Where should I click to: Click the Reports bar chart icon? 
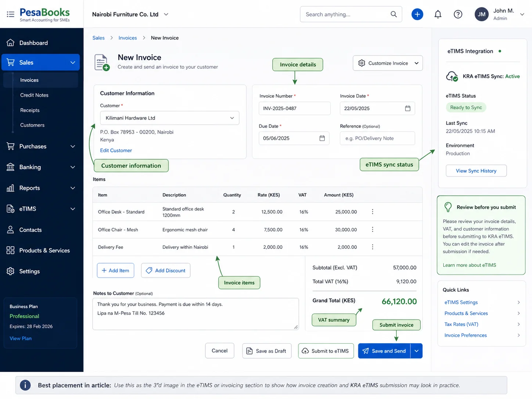(x=11, y=188)
